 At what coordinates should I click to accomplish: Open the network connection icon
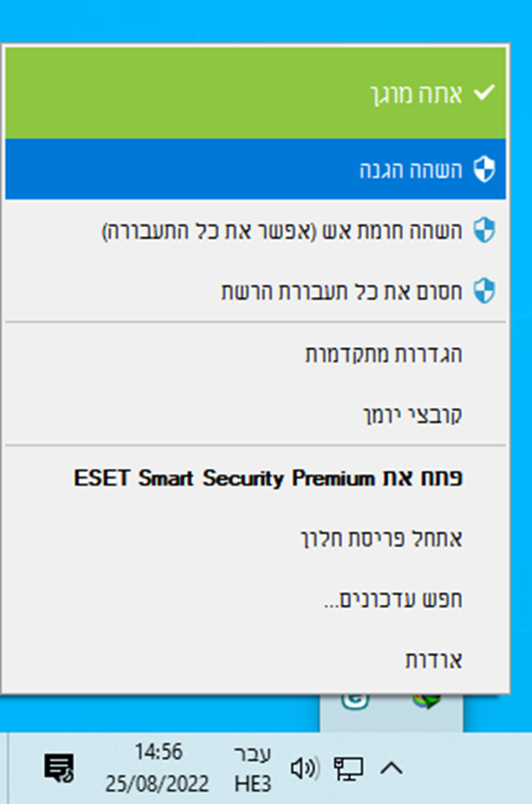point(348,767)
